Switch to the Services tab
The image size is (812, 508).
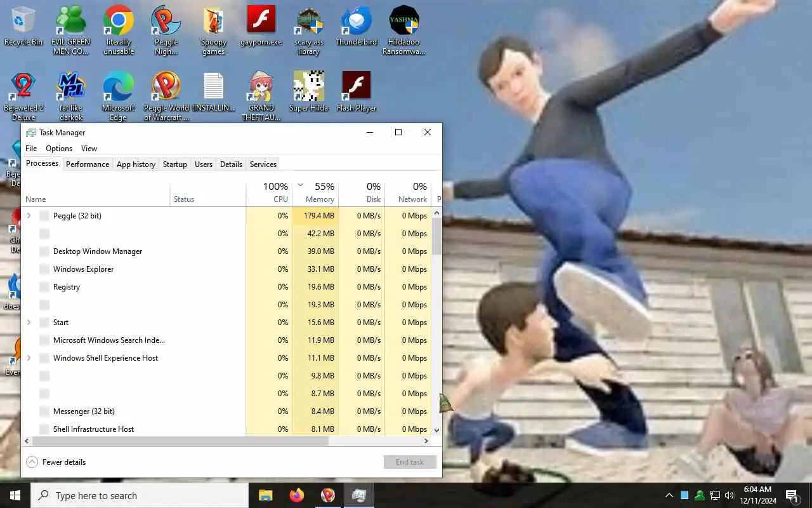coord(263,164)
